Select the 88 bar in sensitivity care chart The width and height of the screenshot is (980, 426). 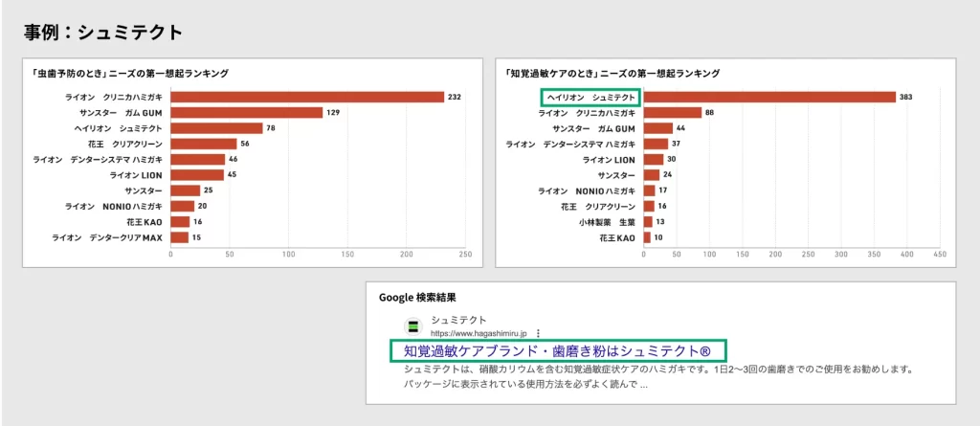673,113
